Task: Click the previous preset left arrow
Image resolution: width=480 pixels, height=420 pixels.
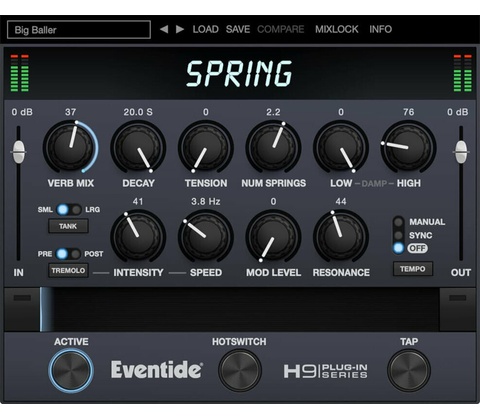Action: [x=164, y=29]
